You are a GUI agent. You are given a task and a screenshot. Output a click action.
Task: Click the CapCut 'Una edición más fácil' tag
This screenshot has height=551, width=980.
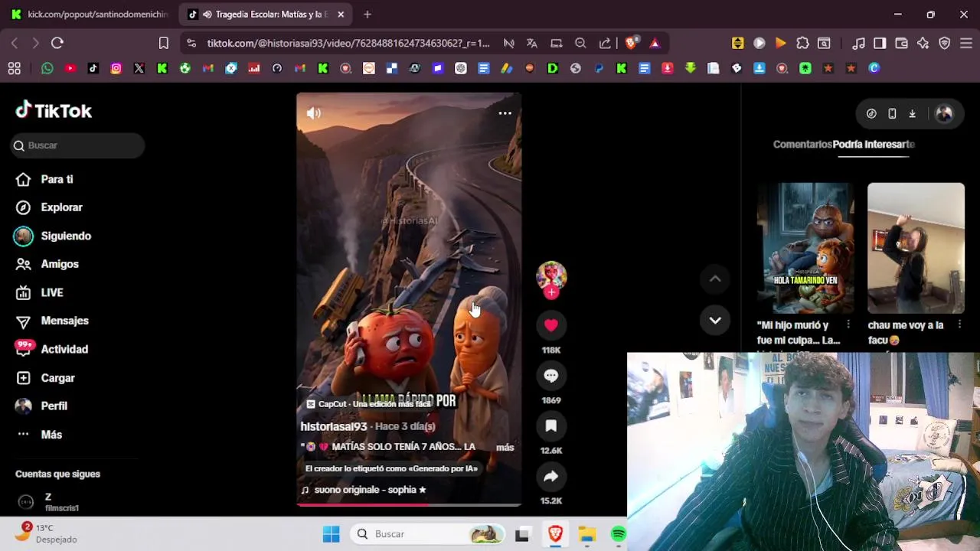[x=369, y=404]
